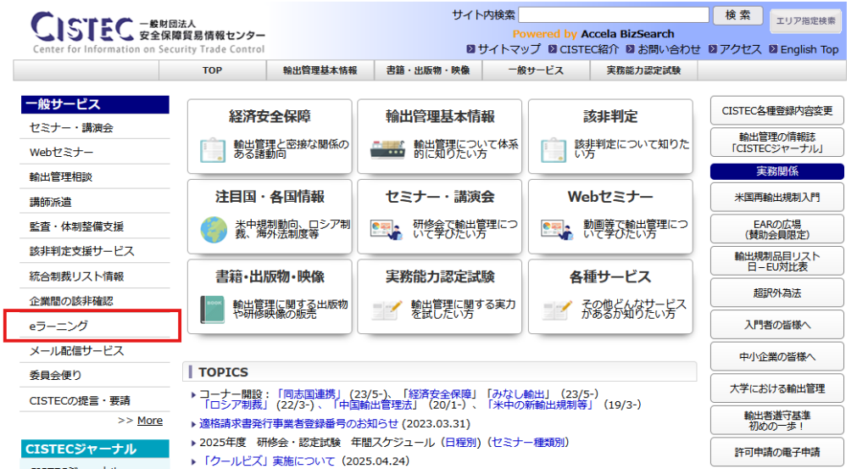Click the 米国再輸出規制入門 button
Image resolution: width=868 pixels, height=469 pixels.
tap(777, 197)
